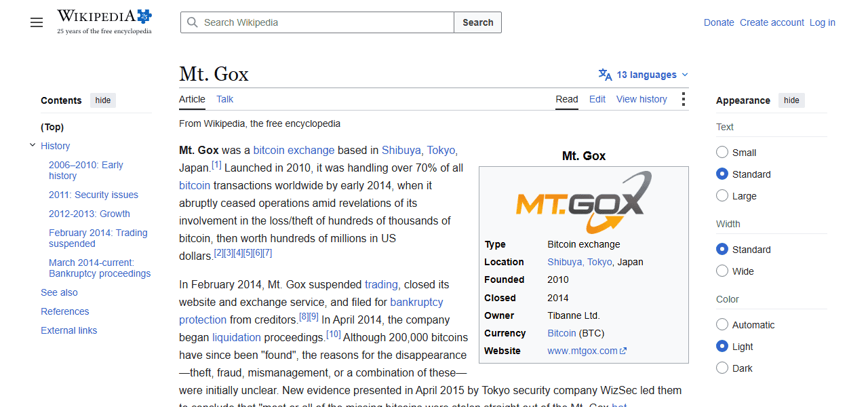Select Standard text size
Viewport: 868px width, 407px height.
[x=722, y=174]
